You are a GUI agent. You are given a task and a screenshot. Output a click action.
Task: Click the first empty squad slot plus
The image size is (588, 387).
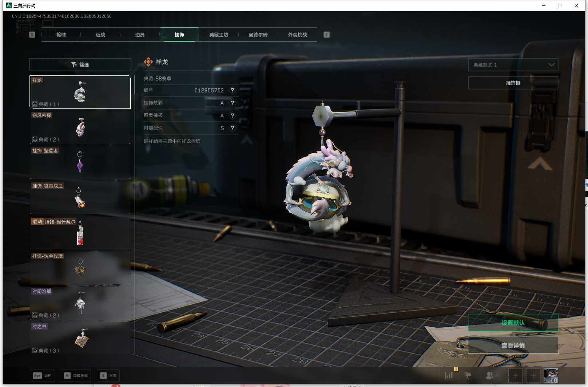515,375
